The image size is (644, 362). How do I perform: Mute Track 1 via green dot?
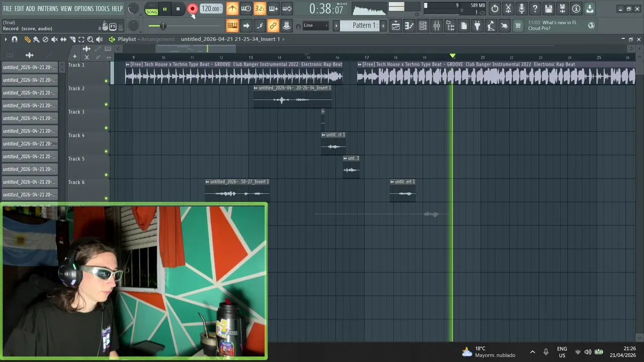pos(106,81)
